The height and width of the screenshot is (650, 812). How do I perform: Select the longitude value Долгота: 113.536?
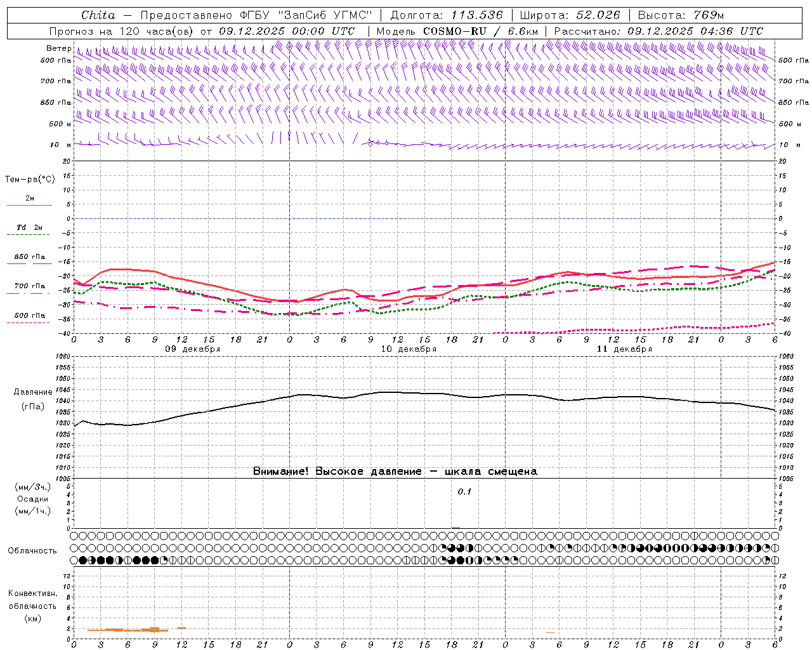[447, 15]
